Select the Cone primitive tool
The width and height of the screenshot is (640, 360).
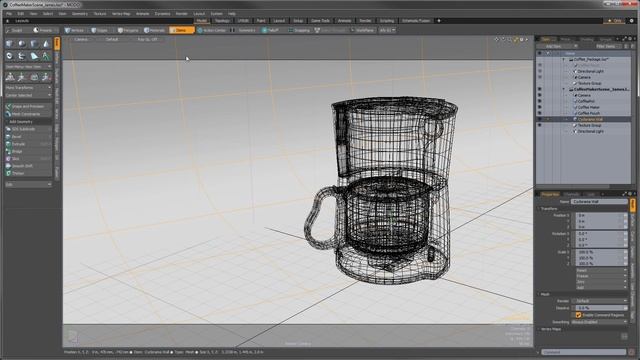click(x=46, y=44)
